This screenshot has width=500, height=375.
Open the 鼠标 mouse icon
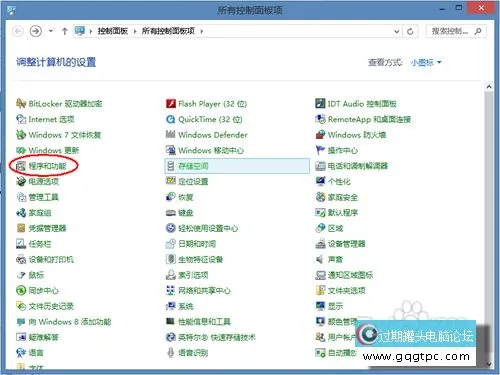click(x=21, y=275)
